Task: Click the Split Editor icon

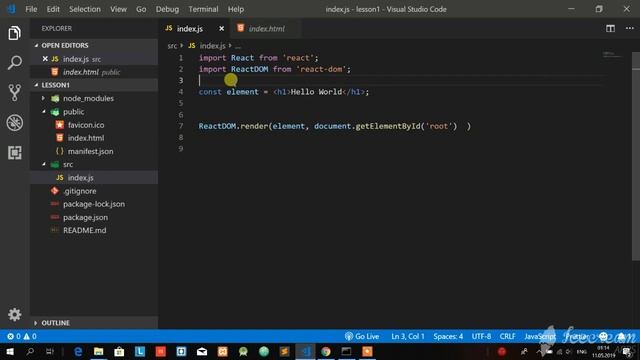Action: pyautogui.click(x=610, y=28)
